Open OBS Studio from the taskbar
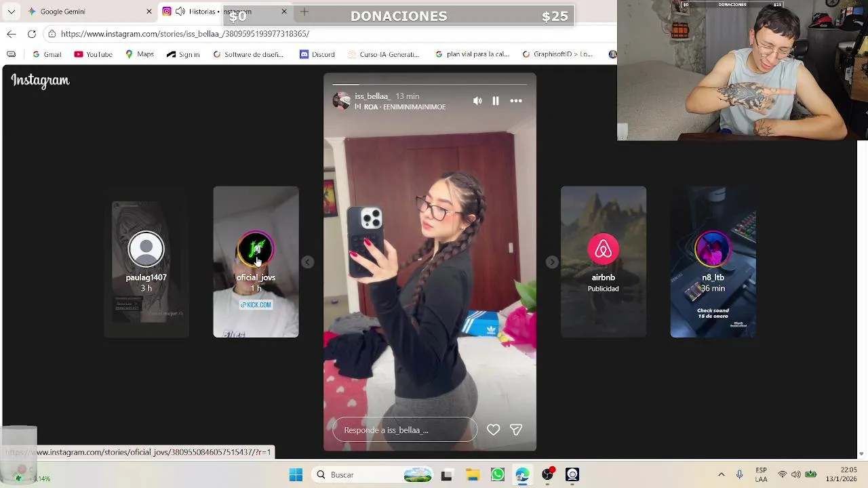This screenshot has width=868, height=488. pos(547,475)
